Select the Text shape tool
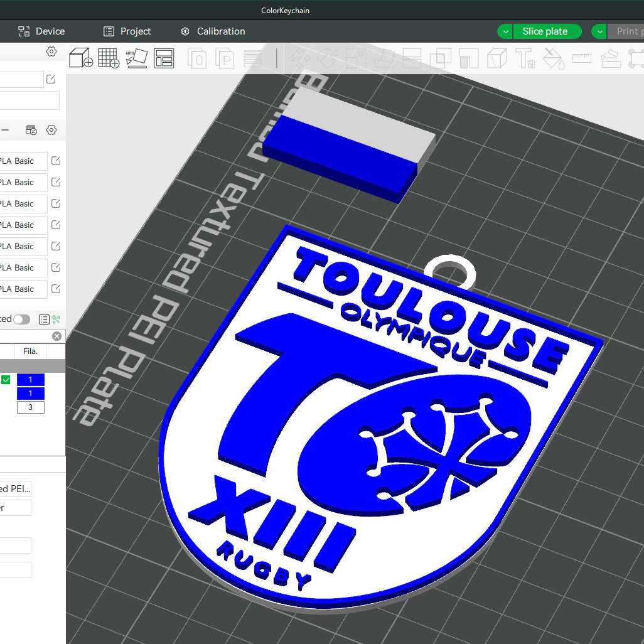This screenshot has width=644, height=644. [525, 58]
